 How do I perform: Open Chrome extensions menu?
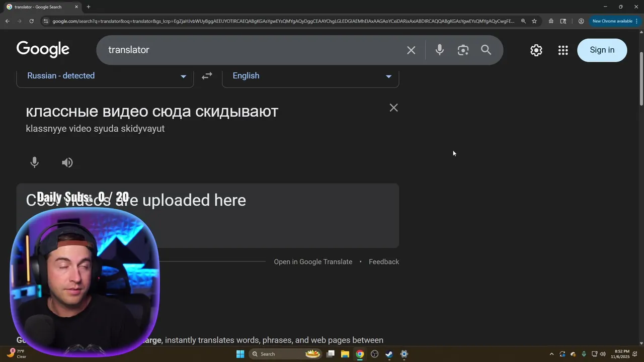pos(551,21)
